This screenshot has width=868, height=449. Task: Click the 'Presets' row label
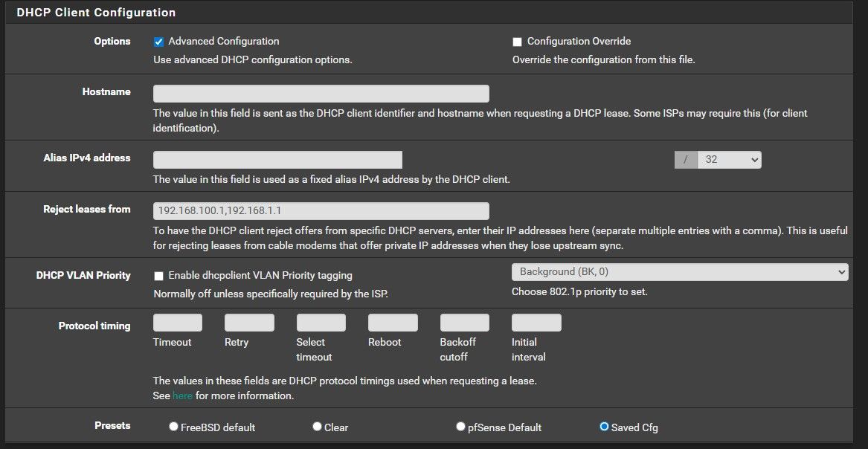click(x=113, y=425)
